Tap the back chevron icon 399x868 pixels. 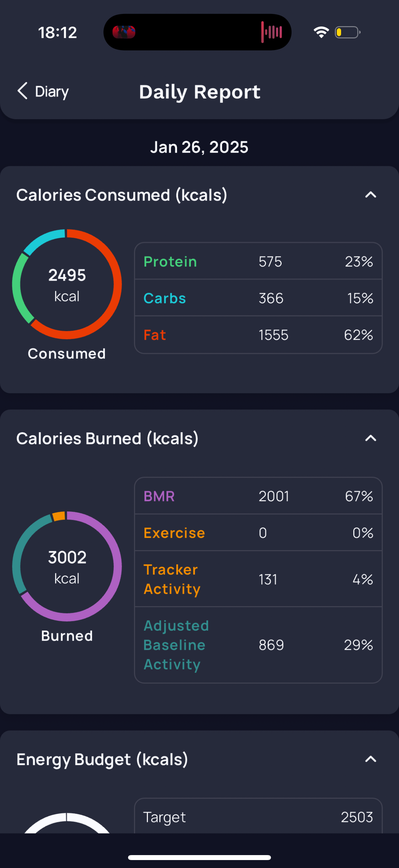point(22,91)
